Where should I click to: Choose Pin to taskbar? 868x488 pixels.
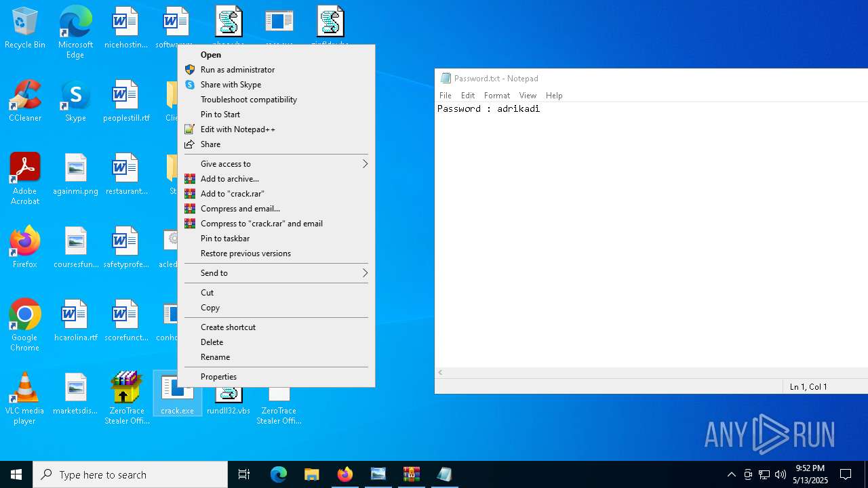point(276,239)
